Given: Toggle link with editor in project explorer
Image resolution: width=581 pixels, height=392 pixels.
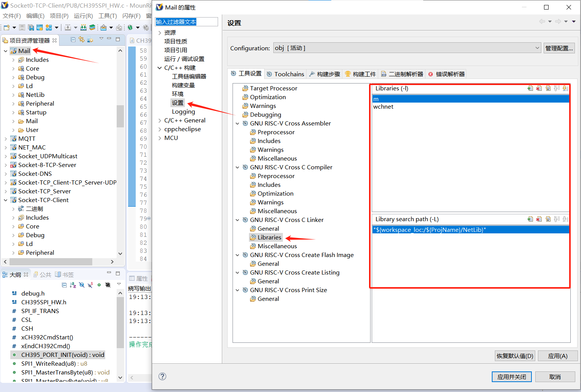Looking at the screenshot, I should [81, 40].
